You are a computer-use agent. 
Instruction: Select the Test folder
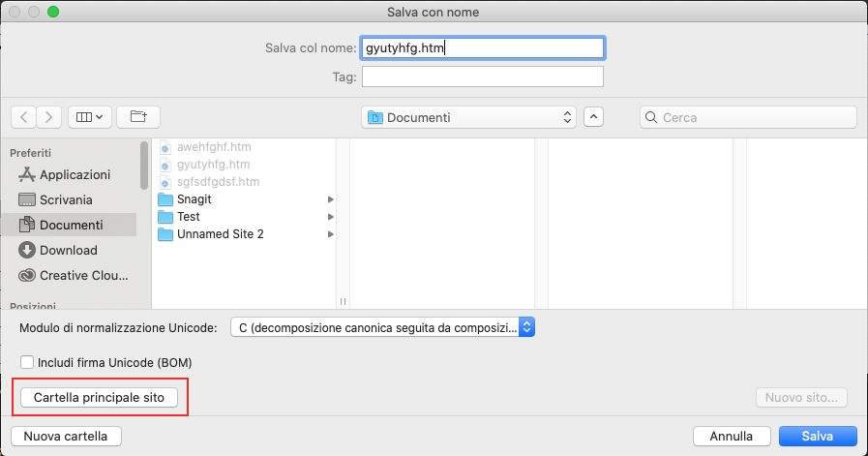[188, 217]
